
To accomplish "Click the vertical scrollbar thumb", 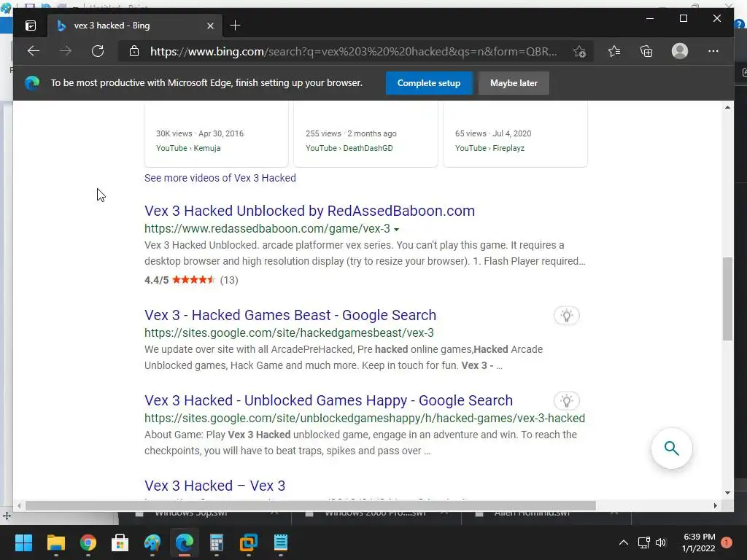I will [x=727, y=298].
